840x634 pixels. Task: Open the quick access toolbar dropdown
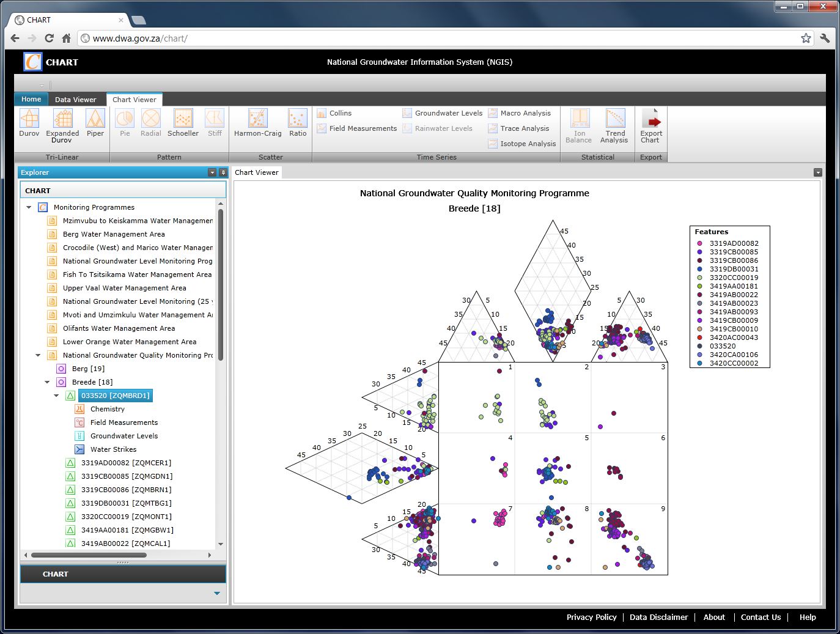point(42,85)
